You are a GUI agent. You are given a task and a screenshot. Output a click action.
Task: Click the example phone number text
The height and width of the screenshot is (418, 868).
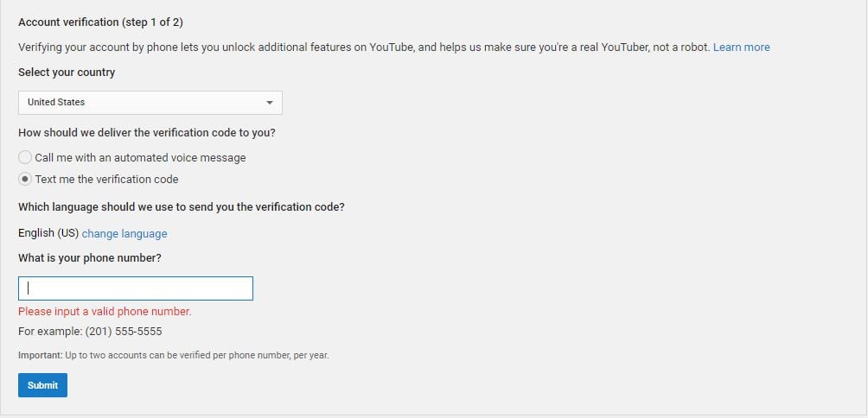90,332
